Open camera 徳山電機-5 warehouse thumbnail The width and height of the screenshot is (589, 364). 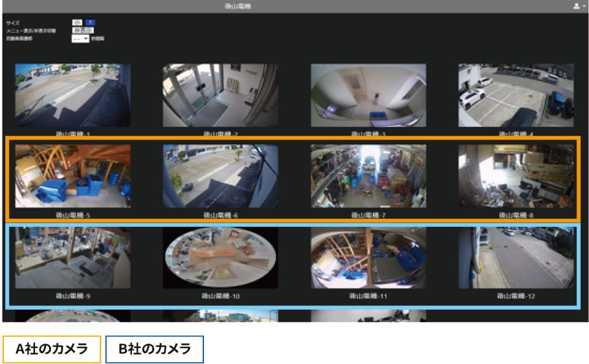point(73,176)
